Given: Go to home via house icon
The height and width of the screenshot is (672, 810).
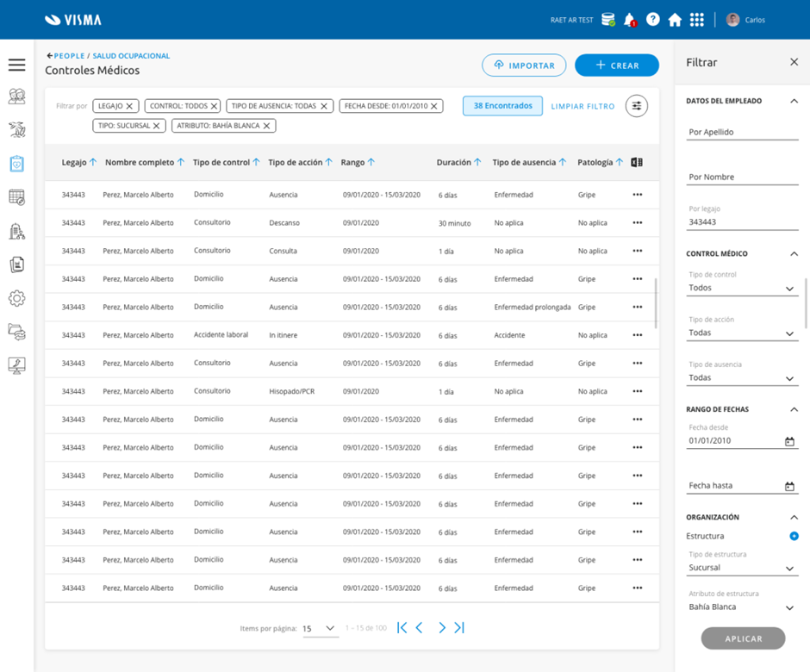Looking at the screenshot, I should 675,20.
